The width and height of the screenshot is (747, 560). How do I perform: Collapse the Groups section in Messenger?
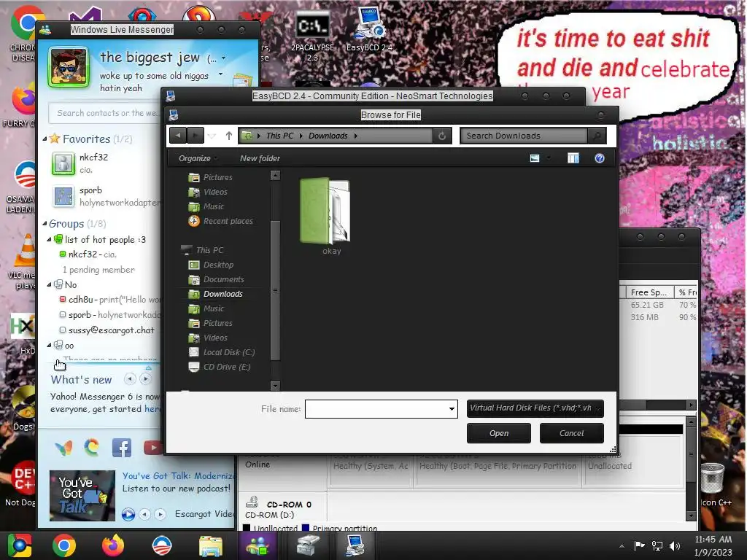44,223
